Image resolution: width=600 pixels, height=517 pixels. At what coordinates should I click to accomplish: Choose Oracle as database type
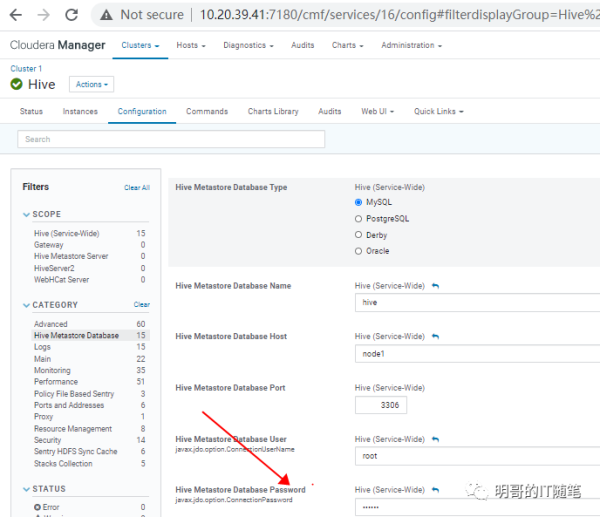click(359, 251)
